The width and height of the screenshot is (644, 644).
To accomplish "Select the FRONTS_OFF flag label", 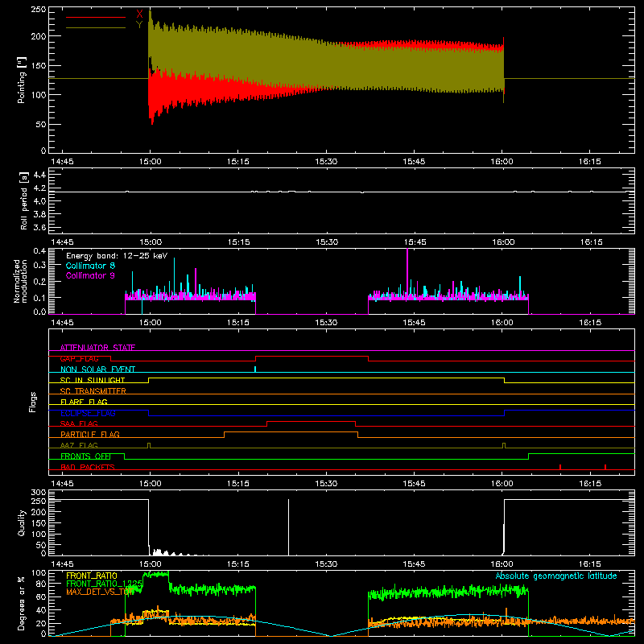I will (85, 456).
